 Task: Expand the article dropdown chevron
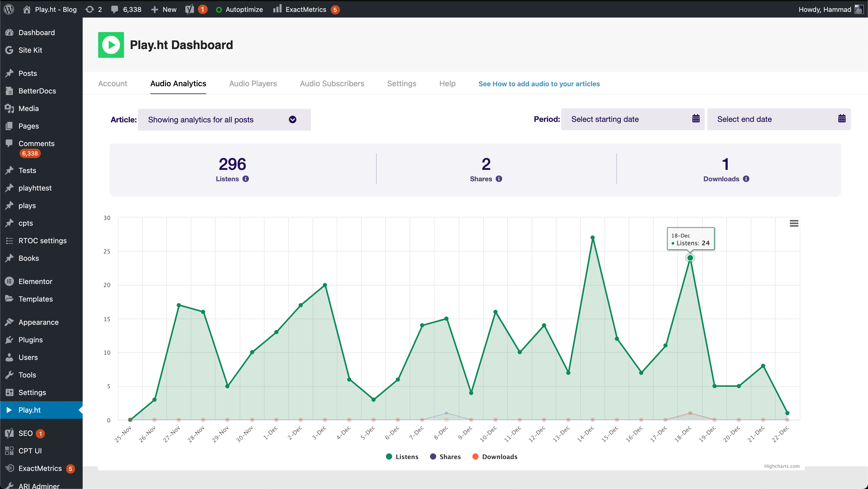tap(292, 120)
